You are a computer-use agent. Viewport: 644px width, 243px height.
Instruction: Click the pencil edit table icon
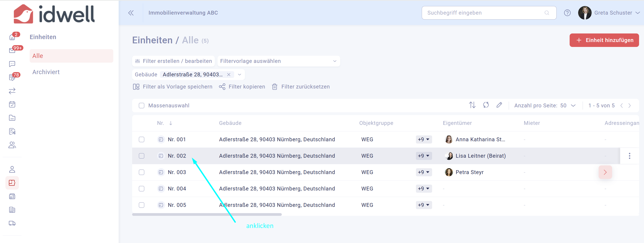(499, 105)
